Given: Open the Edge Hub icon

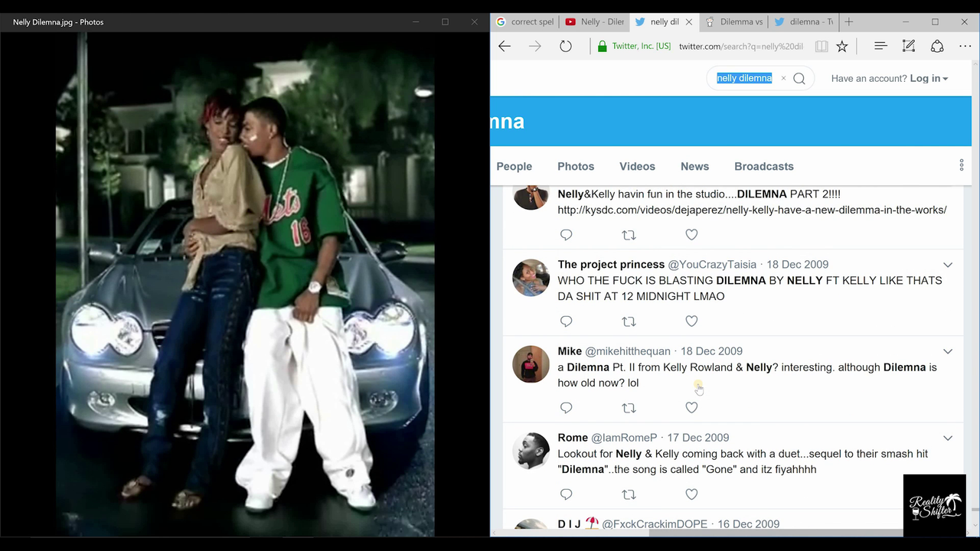Looking at the screenshot, I should click(880, 47).
